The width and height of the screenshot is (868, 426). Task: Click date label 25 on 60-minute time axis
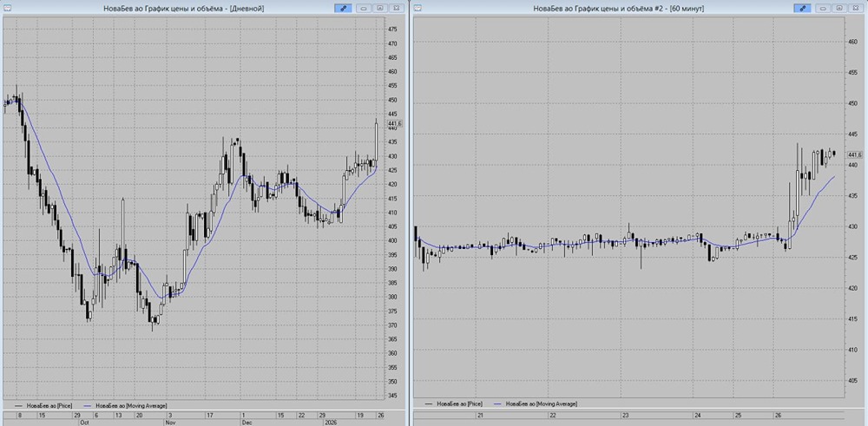click(x=739, y=415)
